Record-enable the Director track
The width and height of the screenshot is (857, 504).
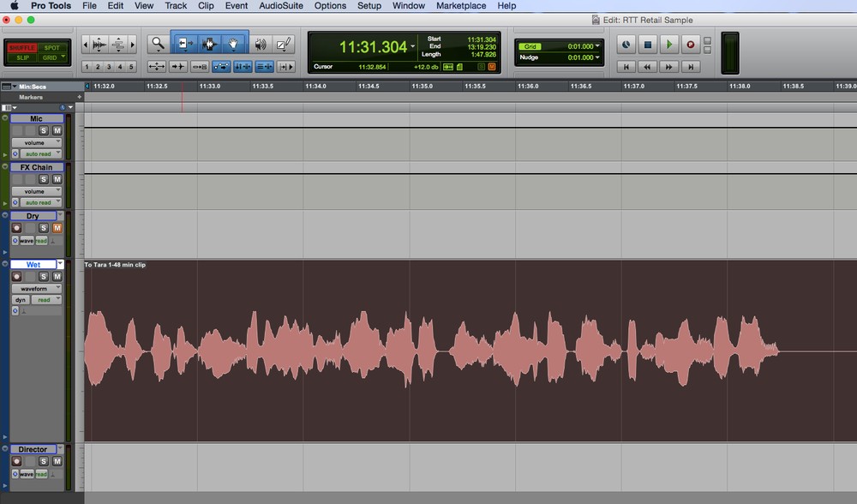coord(15,461)
